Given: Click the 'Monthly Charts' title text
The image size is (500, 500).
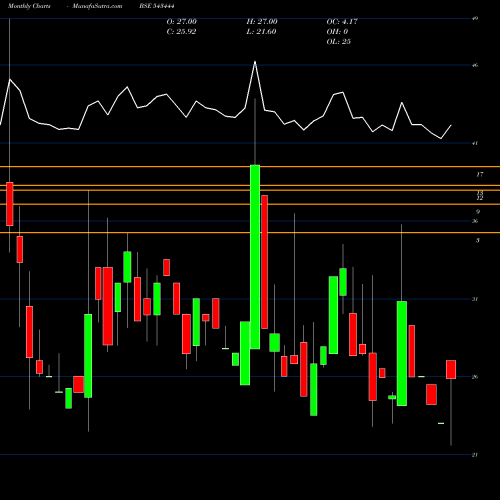Looking at the screenshot, I should pyautogui.click(x=29, y=6).
